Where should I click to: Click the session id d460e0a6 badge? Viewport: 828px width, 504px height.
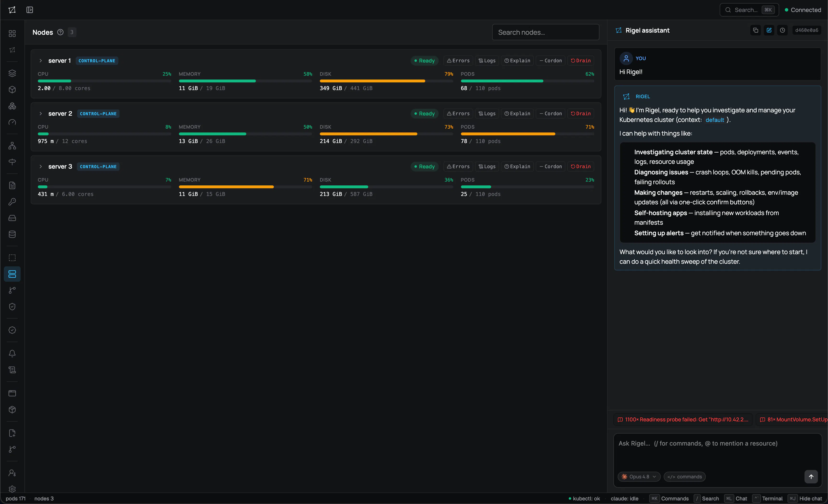pos(806,30)
